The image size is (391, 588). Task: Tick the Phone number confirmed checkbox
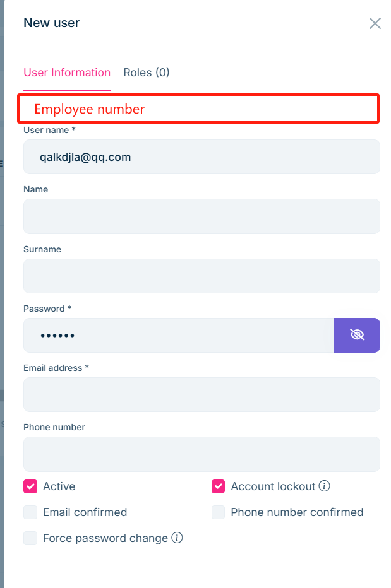pos(219,512)
